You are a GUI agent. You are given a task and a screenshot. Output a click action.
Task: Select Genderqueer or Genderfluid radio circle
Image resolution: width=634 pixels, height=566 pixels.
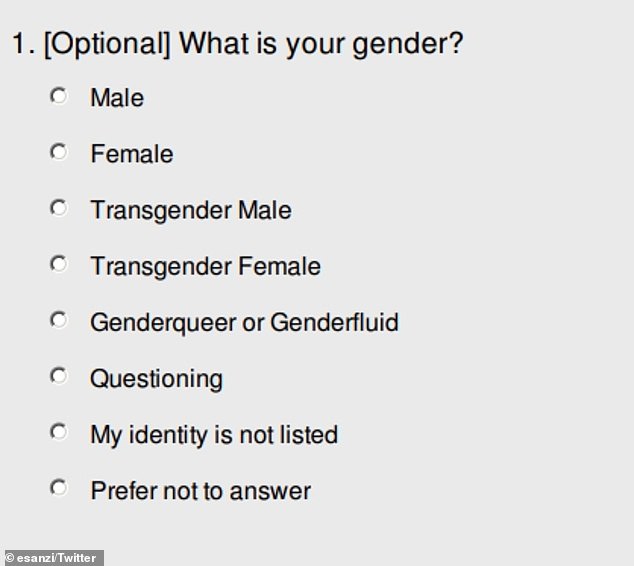pos(59,321)
